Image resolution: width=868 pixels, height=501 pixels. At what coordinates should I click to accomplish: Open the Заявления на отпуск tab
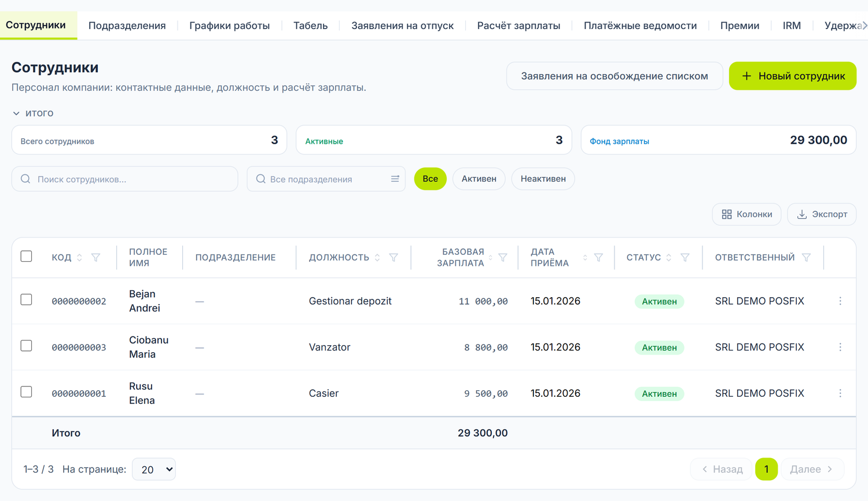pyautogui.click(x=403, y=25)
